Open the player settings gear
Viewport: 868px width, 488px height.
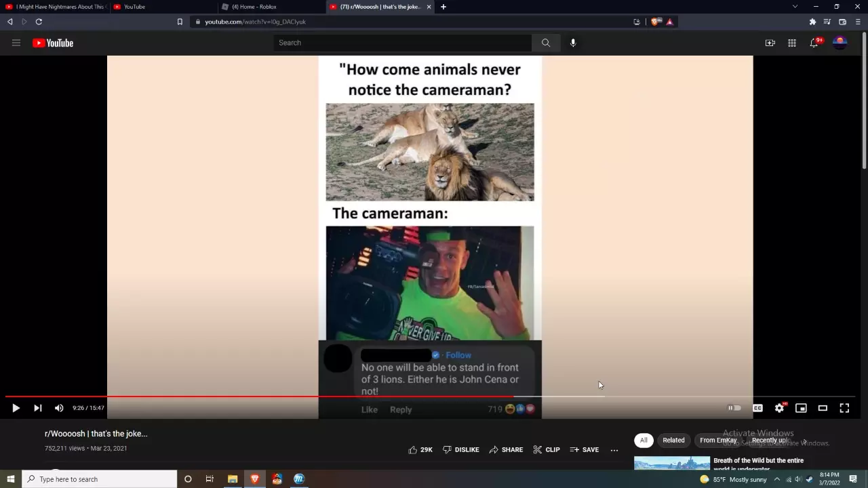(780, 408)
